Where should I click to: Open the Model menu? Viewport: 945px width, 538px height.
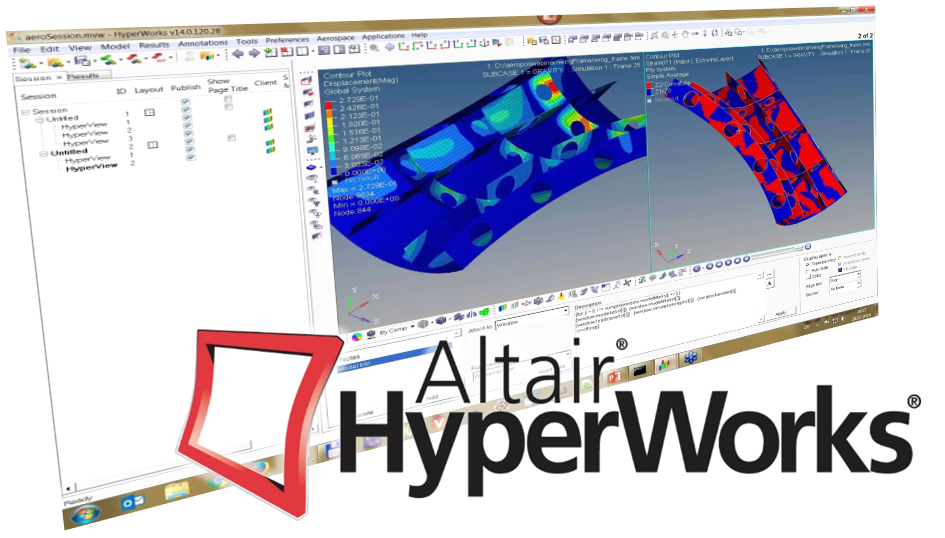click(x=115, y=46)
